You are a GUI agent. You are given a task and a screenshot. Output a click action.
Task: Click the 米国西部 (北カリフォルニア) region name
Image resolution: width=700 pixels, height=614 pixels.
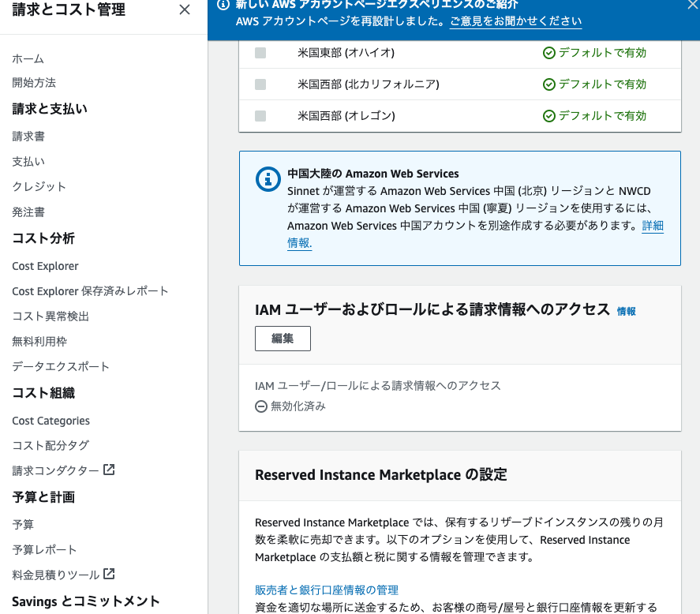tap(369, 84)
